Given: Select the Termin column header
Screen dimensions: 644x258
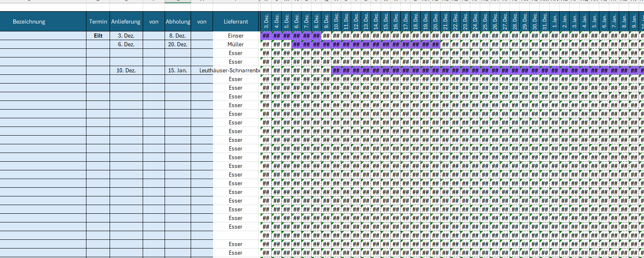Looking at the screenshot, I should coord(98,21).
